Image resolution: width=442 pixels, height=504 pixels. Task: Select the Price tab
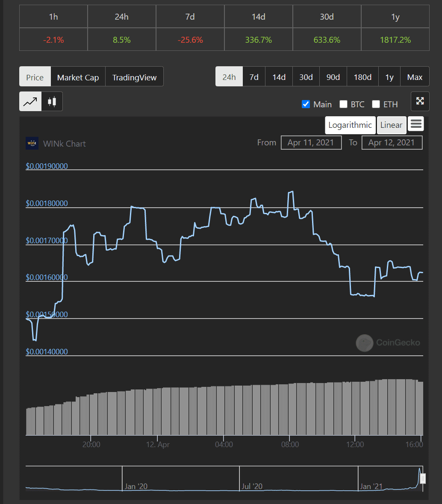tap(35, 77)
